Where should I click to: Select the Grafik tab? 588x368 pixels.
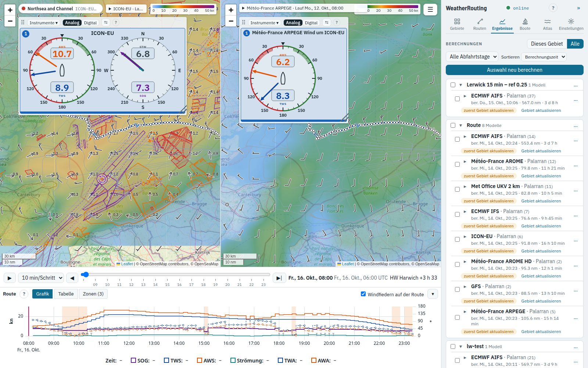[x=43, y=294]
